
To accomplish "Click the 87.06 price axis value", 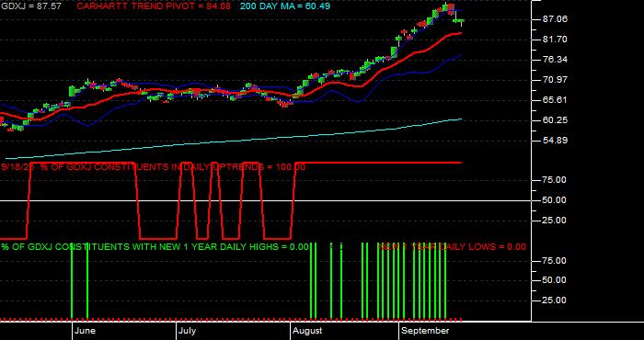I will 555,19.
